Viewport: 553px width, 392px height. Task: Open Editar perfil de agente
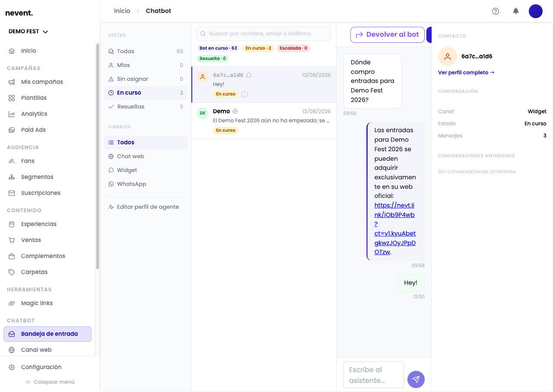pyautogui.click(x=146, y=207)
